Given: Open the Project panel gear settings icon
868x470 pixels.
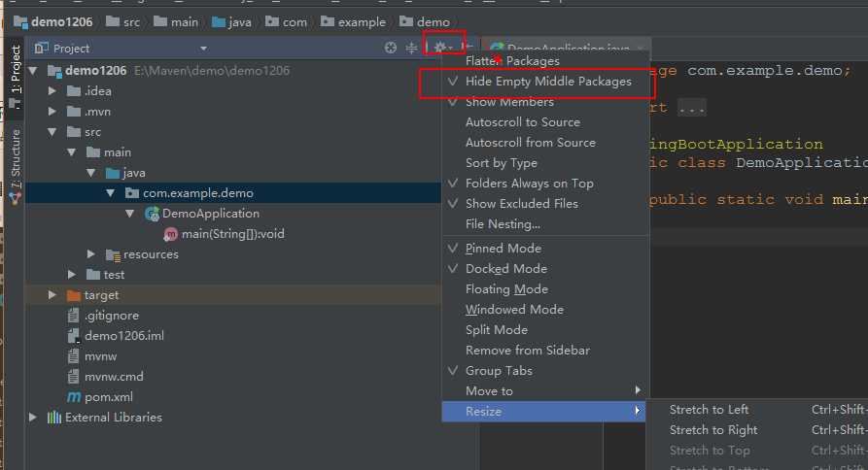Looking at the screenshot, I should coord(440,48).
